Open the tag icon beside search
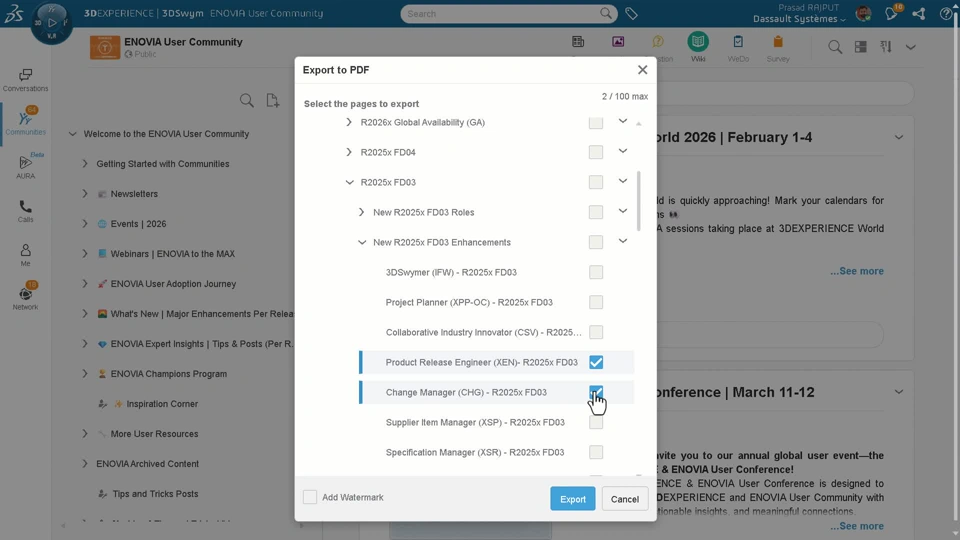Viewport: 960px width, 540px height. [x=631, y=13]
